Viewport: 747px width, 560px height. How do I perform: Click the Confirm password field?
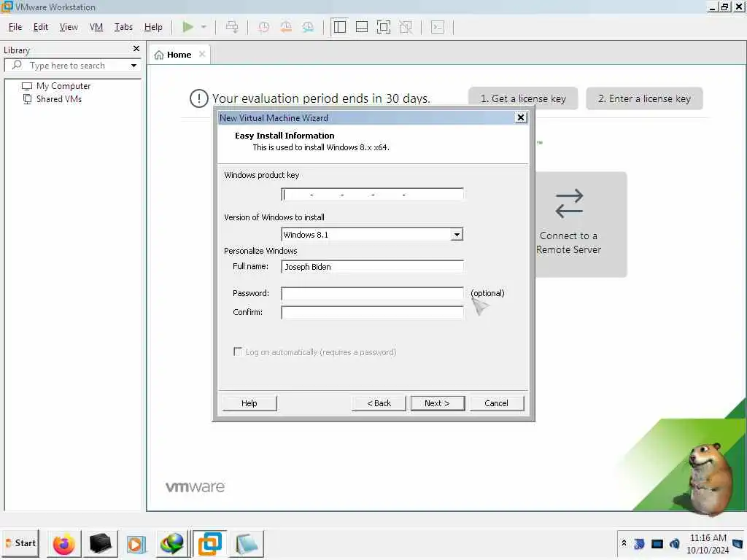point(372,312)
